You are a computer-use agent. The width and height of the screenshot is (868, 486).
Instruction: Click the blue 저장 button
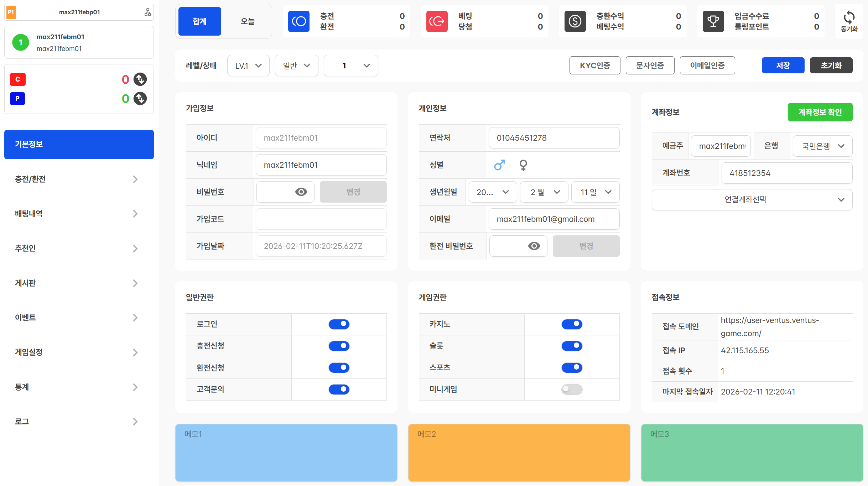pyautogui.click(x=783, y=66)
